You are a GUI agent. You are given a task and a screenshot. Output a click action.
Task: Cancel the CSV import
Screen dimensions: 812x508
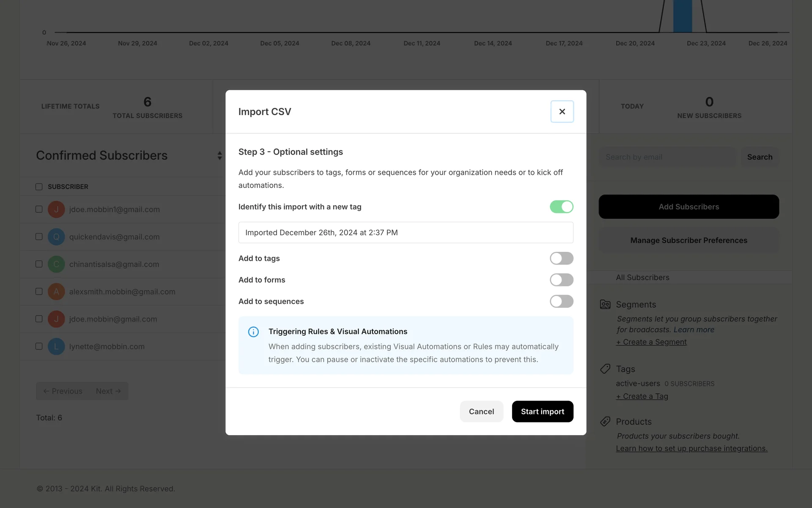click(x=481, y=411)
